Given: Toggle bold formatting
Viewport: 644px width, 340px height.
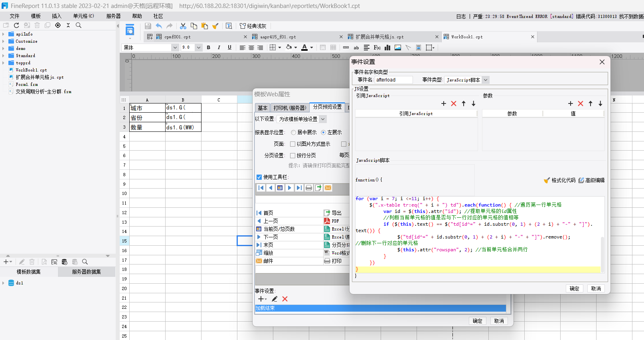Looking at the screenshot, I should coord(208,48).
